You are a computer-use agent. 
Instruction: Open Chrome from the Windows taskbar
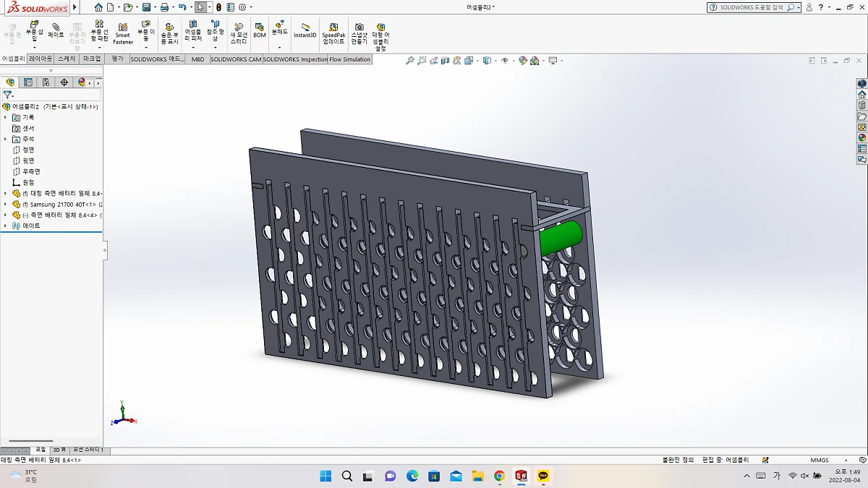point(499,476)
